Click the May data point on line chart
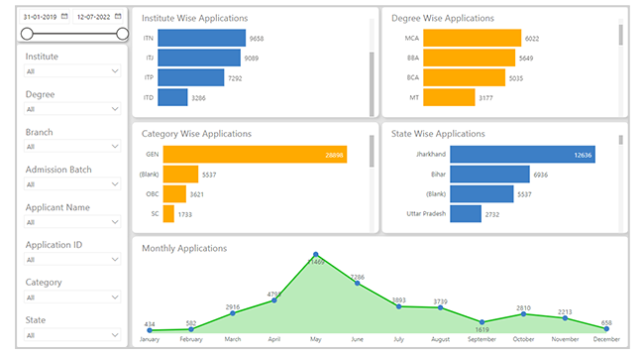The width and height of the screenshot is (644, 357). [x=315, y=255]
